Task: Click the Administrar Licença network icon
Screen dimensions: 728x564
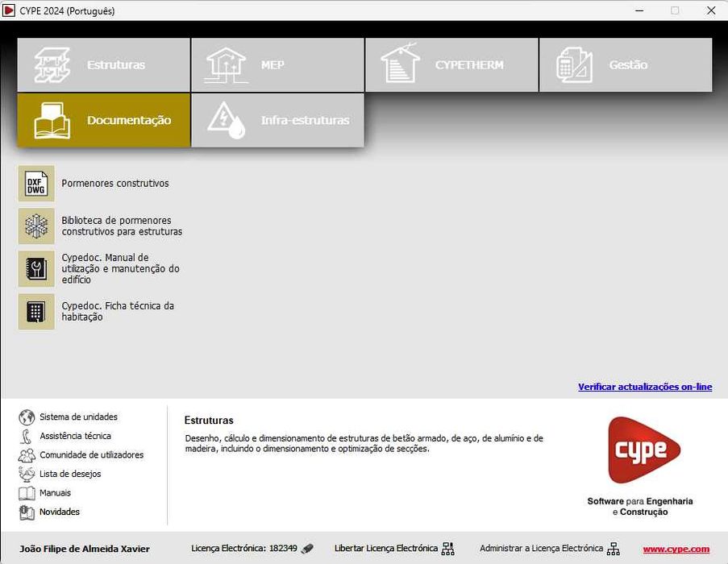Action: (614, 549)
